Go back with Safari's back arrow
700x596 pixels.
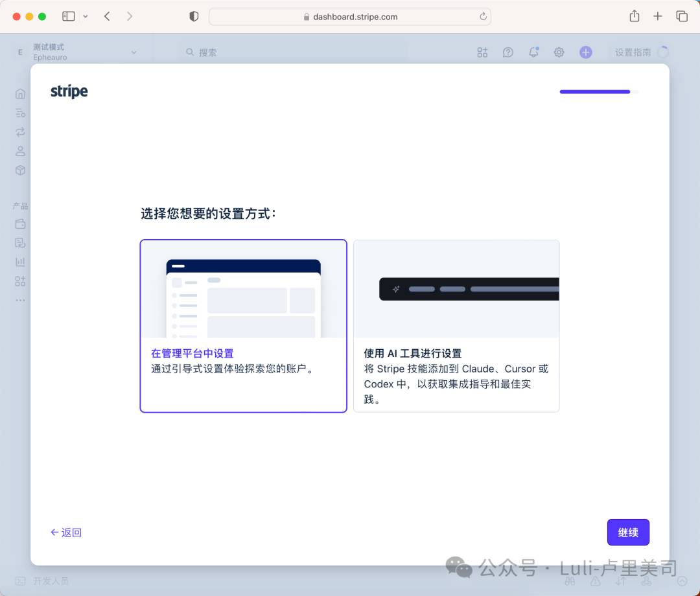click(107, 16)
